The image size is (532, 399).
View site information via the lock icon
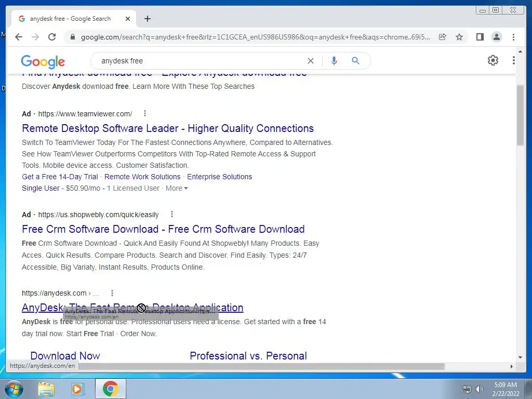72,37
